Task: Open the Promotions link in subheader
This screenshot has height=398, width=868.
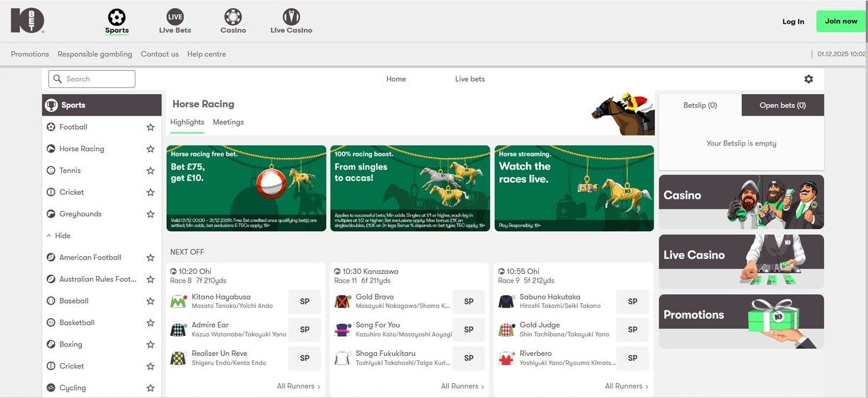Action: 30,54
